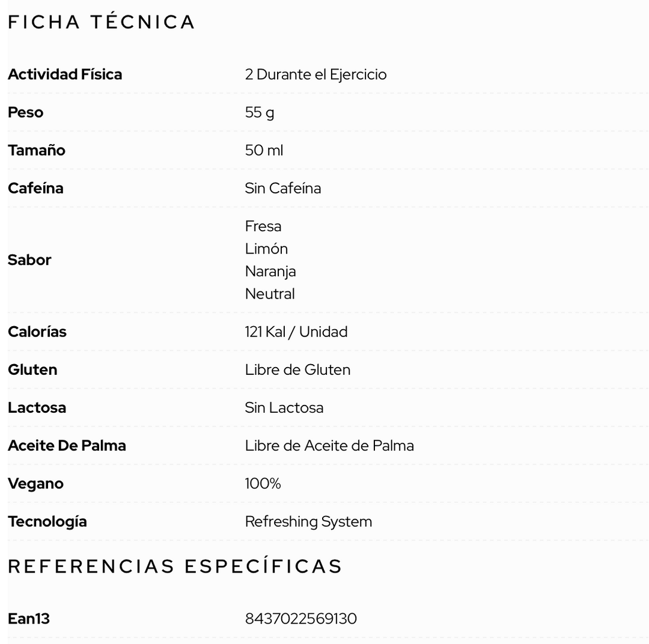
Task: Click the Fresa flavor text
Action: click(x=263, y=226)
